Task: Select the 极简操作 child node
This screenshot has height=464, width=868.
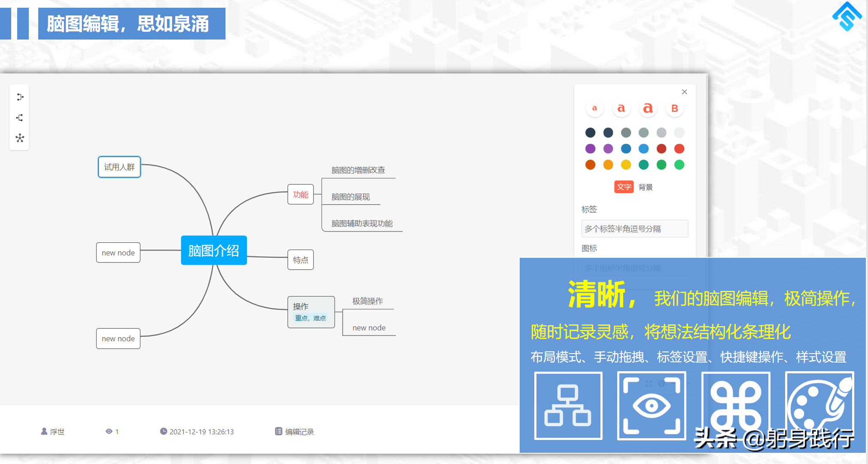Action: coord(368,301)
